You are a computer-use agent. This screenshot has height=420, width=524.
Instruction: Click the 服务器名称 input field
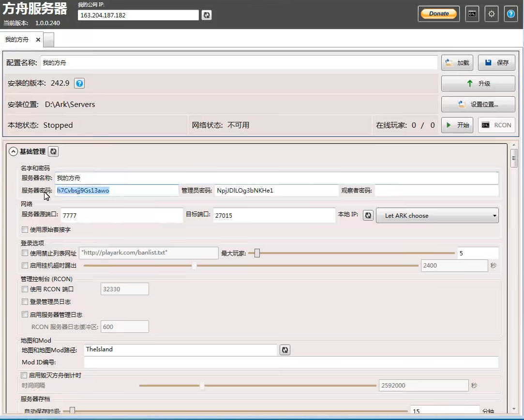pyautogui.click(x=277, y=178)
